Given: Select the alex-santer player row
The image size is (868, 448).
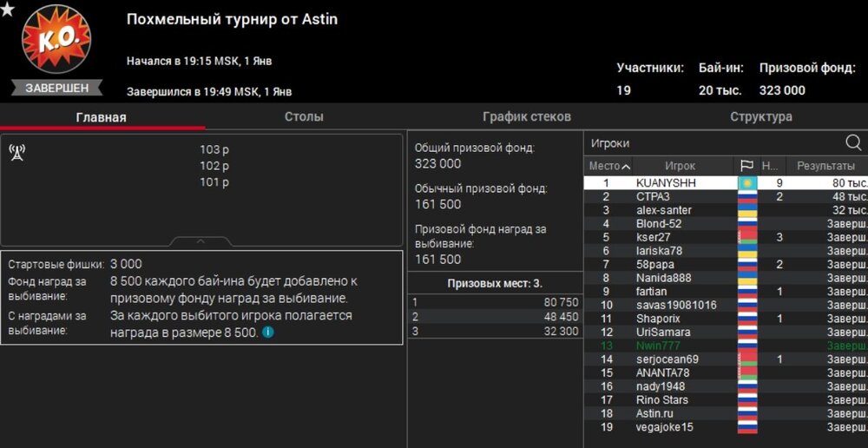Looking at the screenshot, I should tap(663, 210).
